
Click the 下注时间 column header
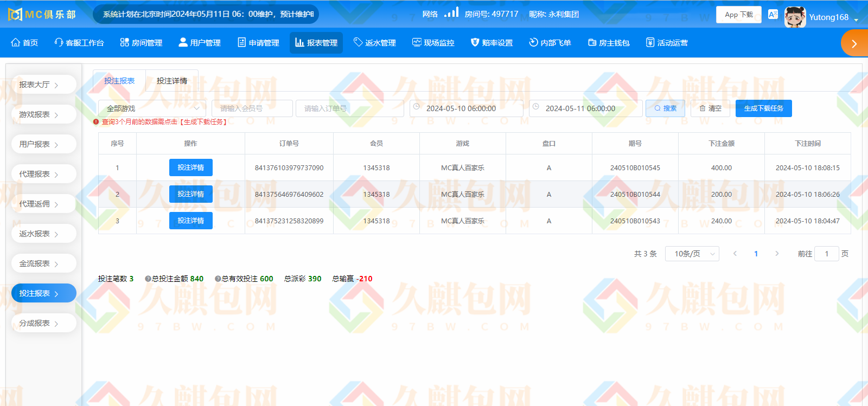[808, 144]
